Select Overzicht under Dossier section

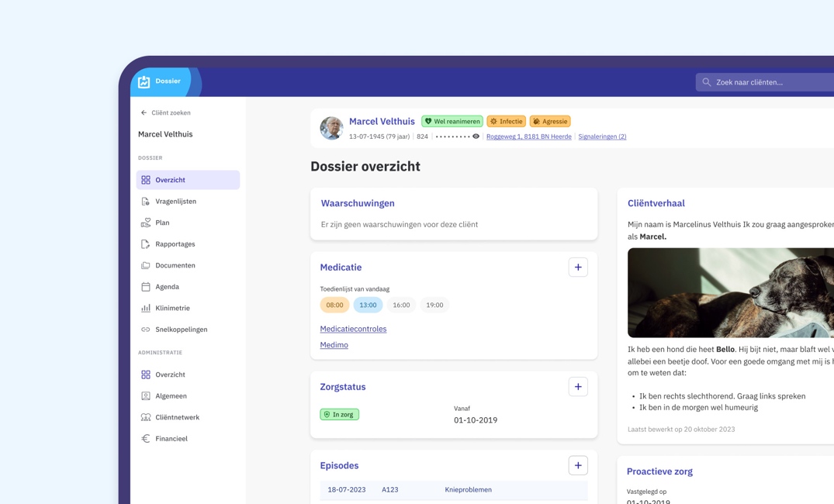pyautogui.click(x=170, y=180)
